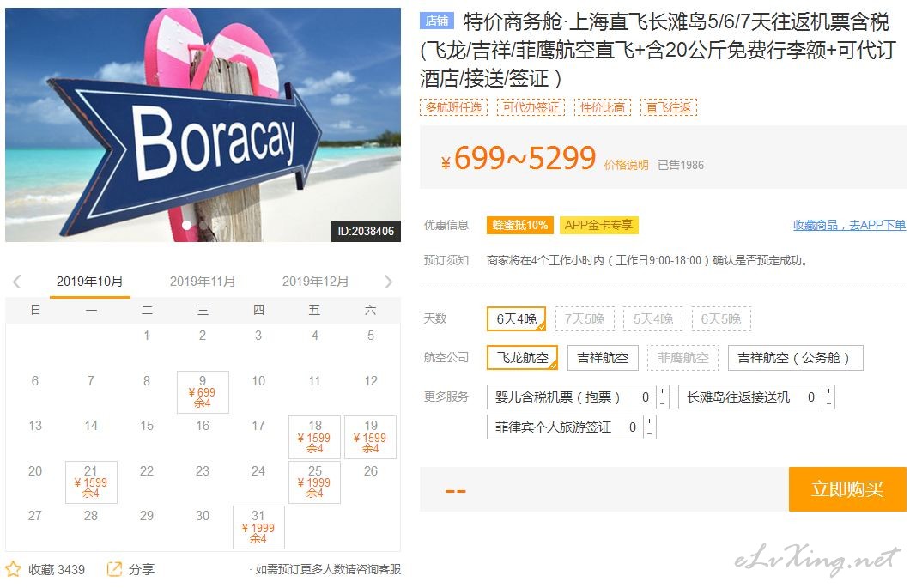Select October 31 priced ¥1999

tap(258, 527)
